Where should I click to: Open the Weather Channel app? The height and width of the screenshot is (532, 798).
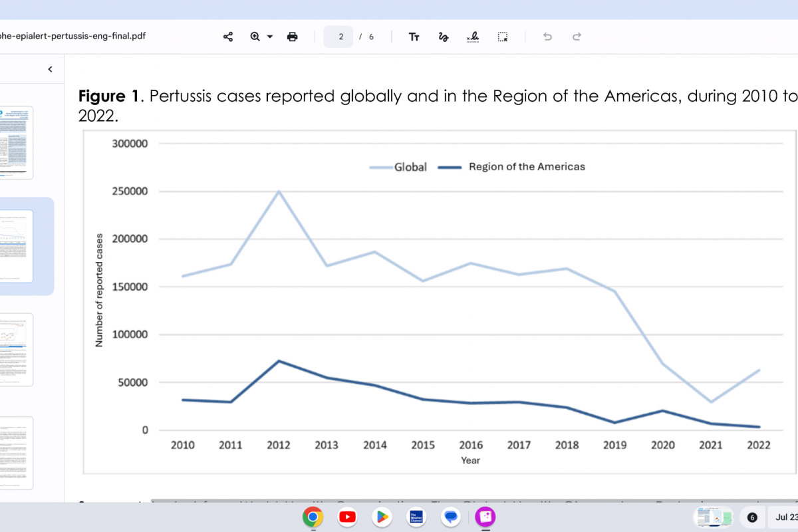click(x=416, y=517)
